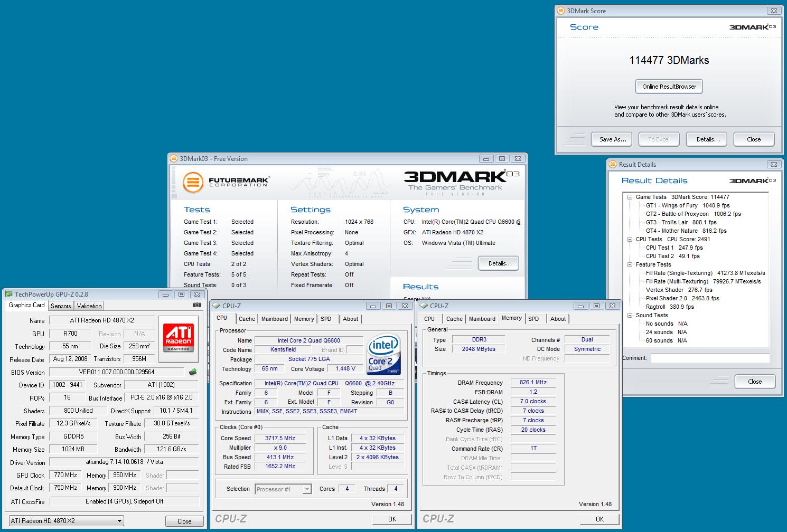
Task: Open the Cache tab in the CPU-Z CPU window
Action: tap(247, 319)
